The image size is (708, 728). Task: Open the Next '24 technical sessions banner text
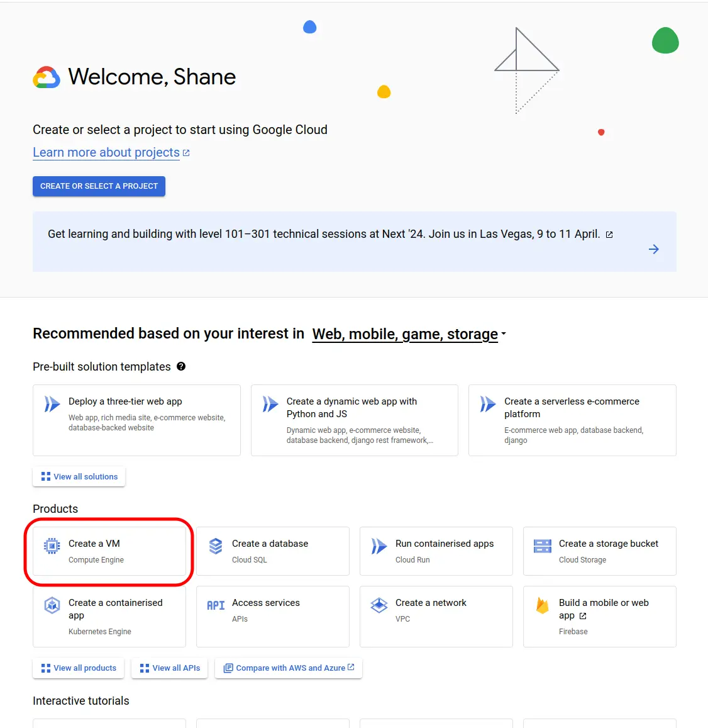pos(324,234)
